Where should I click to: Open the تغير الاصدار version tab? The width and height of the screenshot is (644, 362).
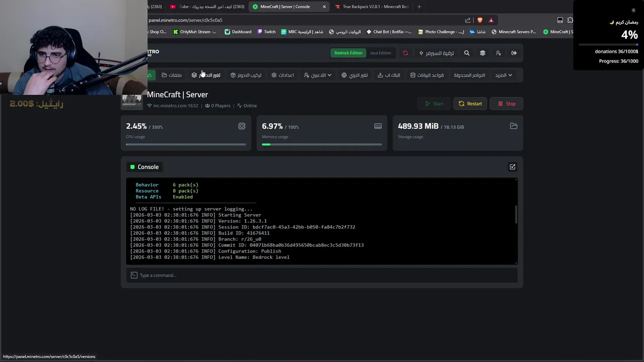click(206, 75)
